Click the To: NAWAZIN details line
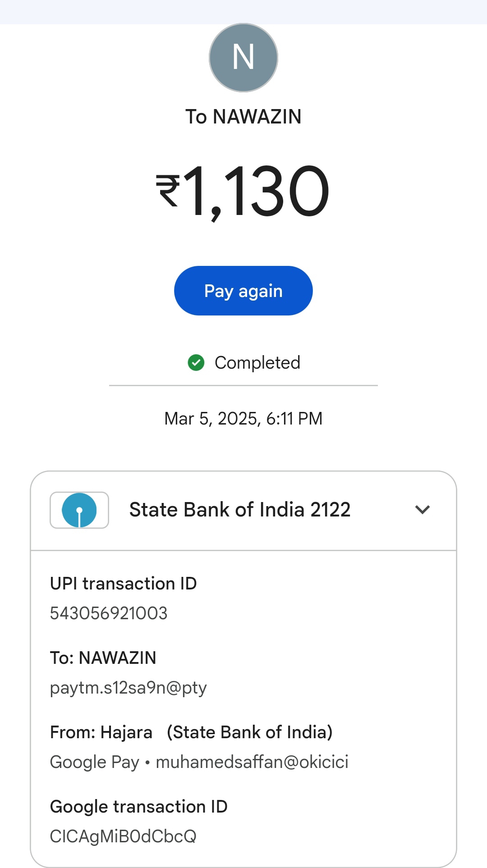The width and height of the screenshot is (487, 868). point(103,658)
